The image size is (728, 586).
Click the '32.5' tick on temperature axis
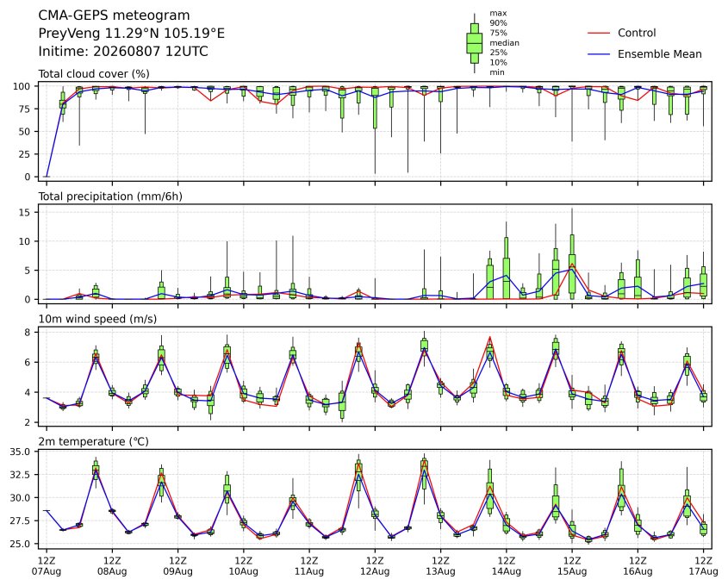20,475
